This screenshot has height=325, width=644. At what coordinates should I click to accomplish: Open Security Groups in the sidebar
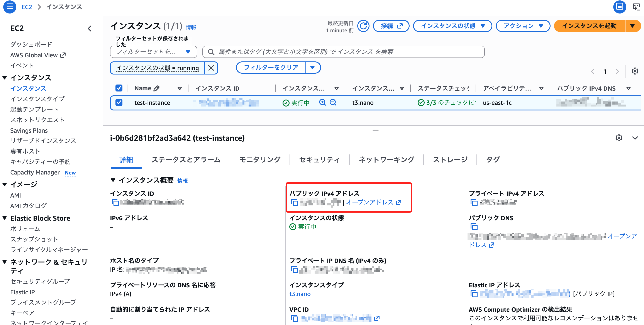click(40, 281)
